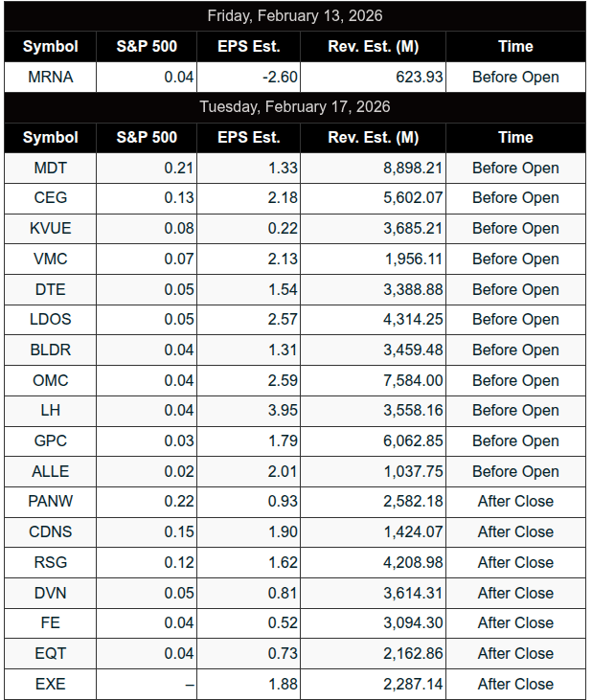Click the MRNA ticker symbol

pyautogui.click(x=51, y=77)
